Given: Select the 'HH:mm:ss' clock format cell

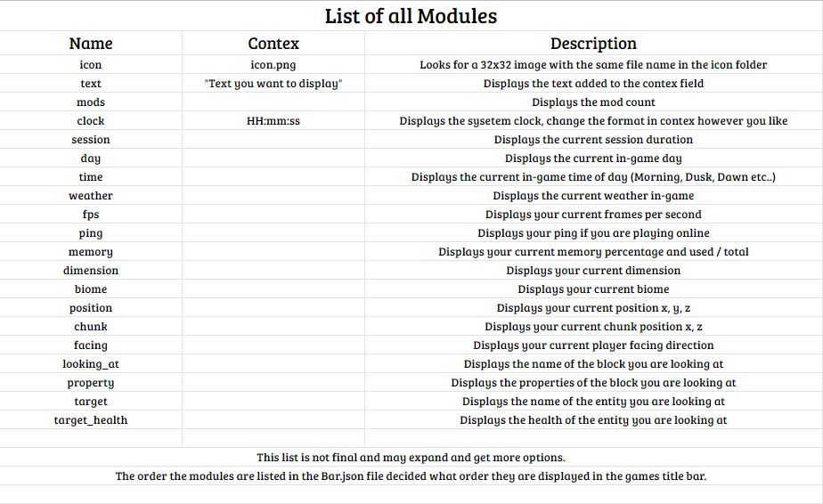Looking at the screenshot, I should [273, 121].
